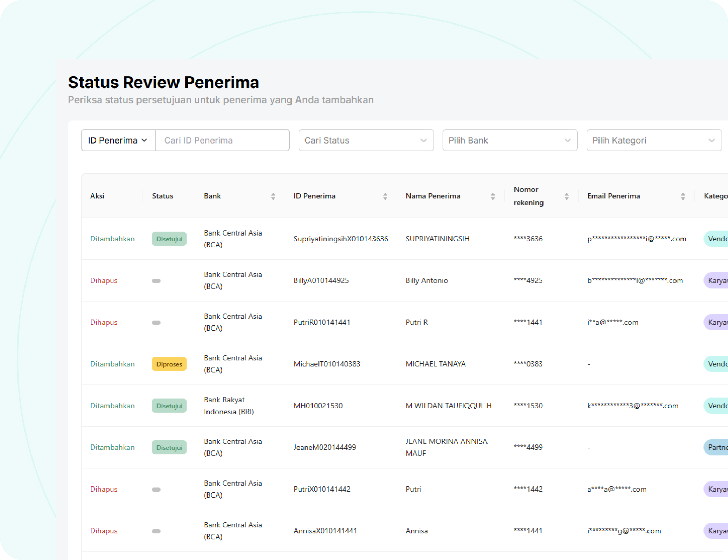Sort by Nomor rekening column arrows

coord(566,196)
